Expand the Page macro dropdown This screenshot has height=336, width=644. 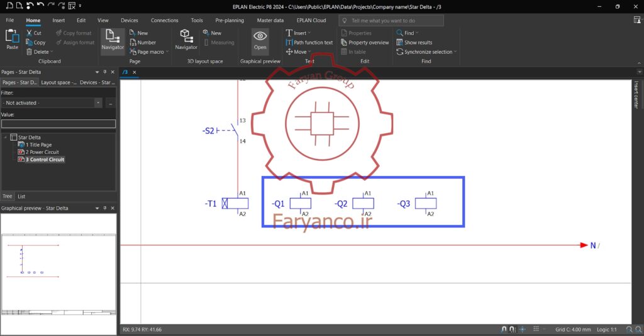pos(167,52)
